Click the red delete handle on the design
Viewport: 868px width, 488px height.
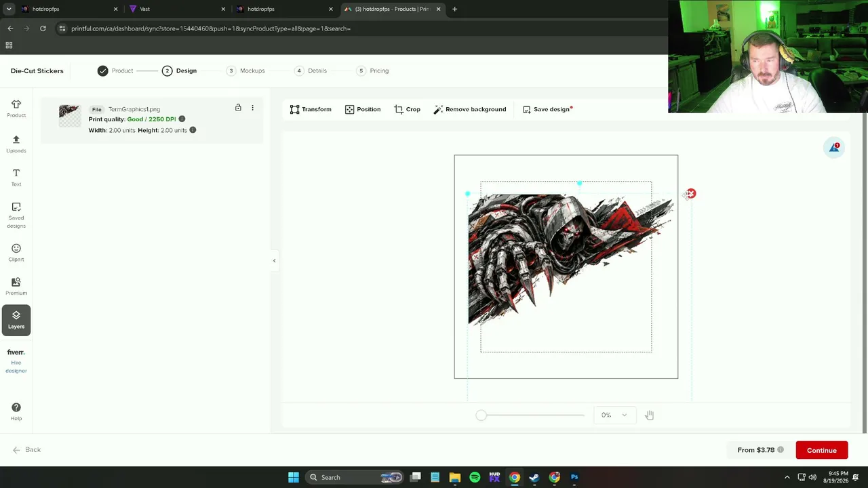(x=690, y=194)
